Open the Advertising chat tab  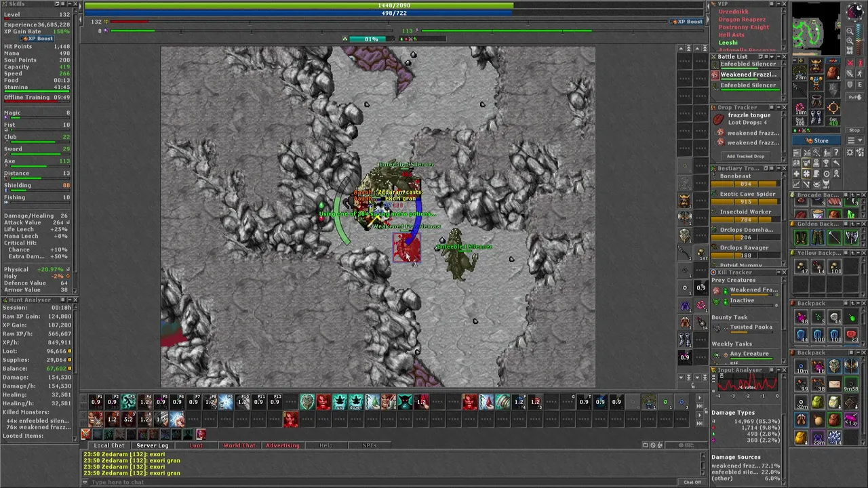283,445
